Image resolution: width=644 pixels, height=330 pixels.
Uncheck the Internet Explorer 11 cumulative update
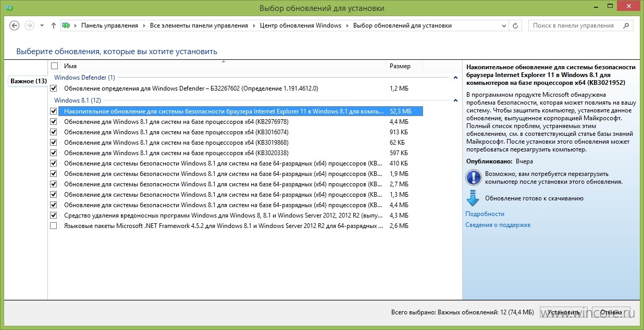pos(54,111)
